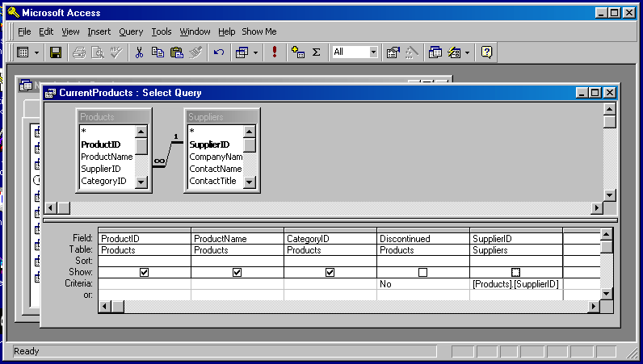643x364 pixels.
Task: Select ProductID in the Products field list
Action: pyautogui.click(x=100, y=144)
